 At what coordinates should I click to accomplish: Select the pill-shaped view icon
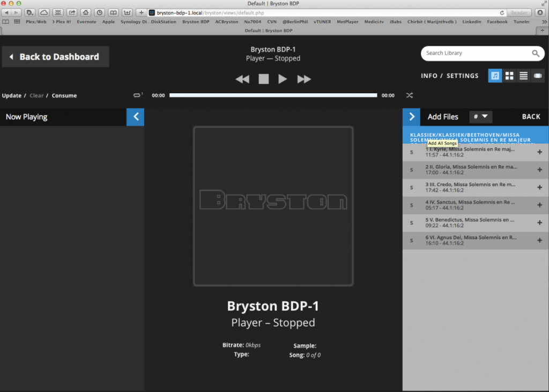538,76
